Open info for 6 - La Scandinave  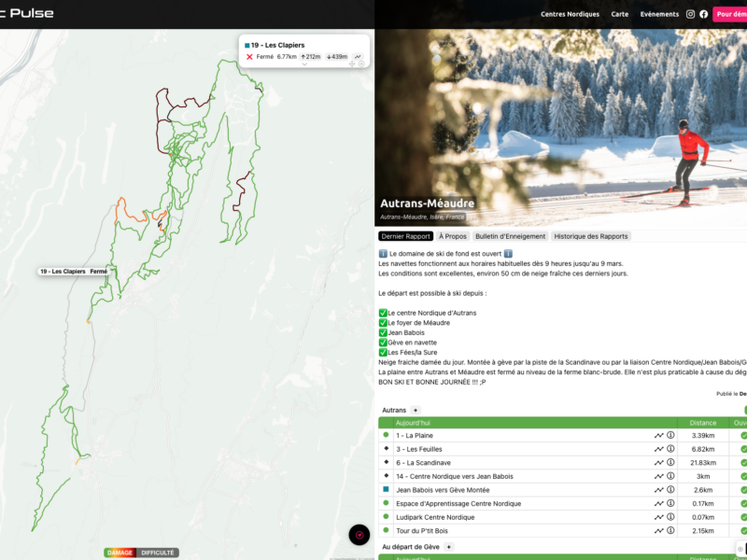(670, 462)
